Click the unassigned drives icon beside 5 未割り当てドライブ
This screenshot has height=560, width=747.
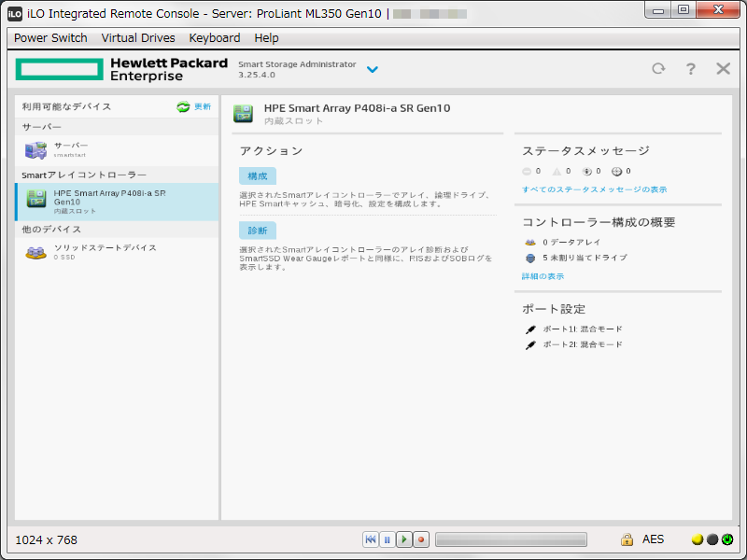tap(530, 259)
